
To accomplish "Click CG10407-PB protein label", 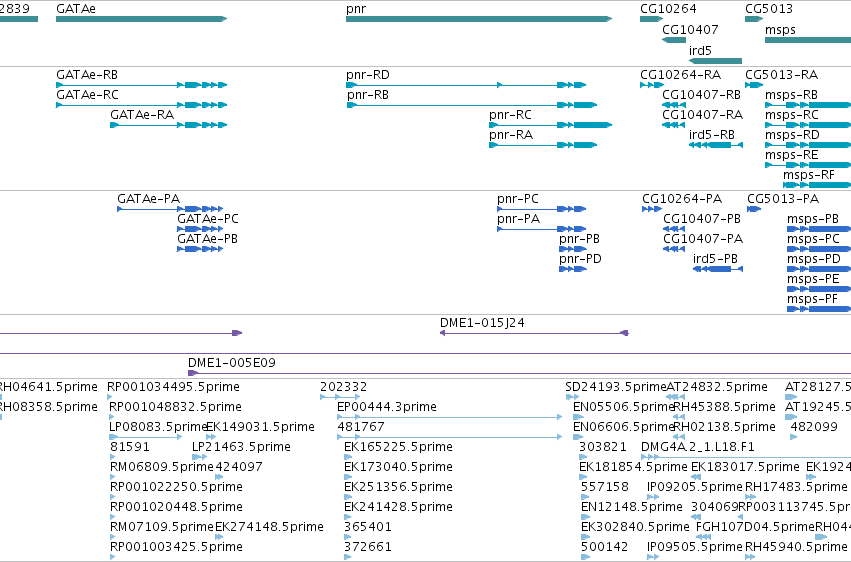I will [x=702, y=219].
